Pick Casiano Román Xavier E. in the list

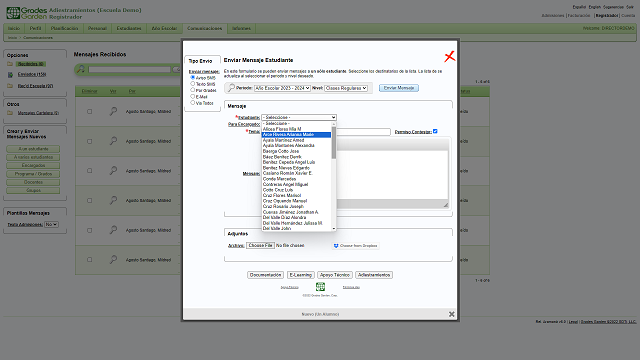tap(296, 173)
